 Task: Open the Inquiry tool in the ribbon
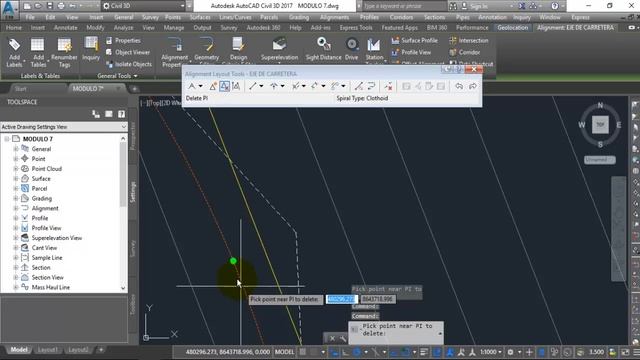pyautogui.click(x=91, y=49)
